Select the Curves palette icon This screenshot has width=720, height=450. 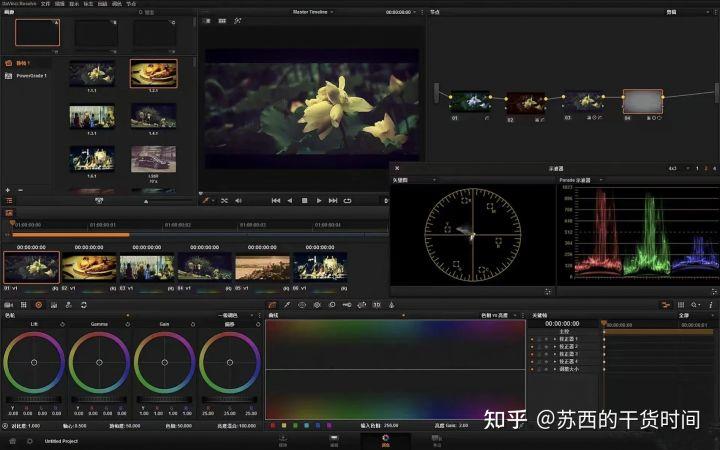[272, 305]
